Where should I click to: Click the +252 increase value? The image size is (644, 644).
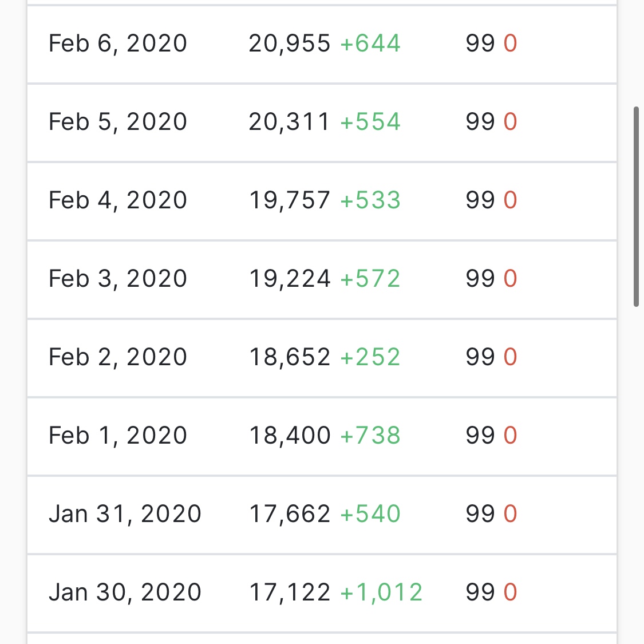point(370,357)
